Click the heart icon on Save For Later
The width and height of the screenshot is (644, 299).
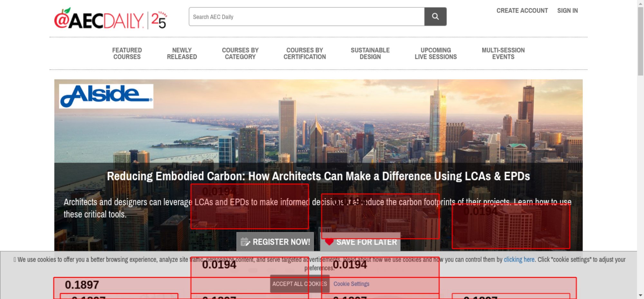tap(329, 242)
